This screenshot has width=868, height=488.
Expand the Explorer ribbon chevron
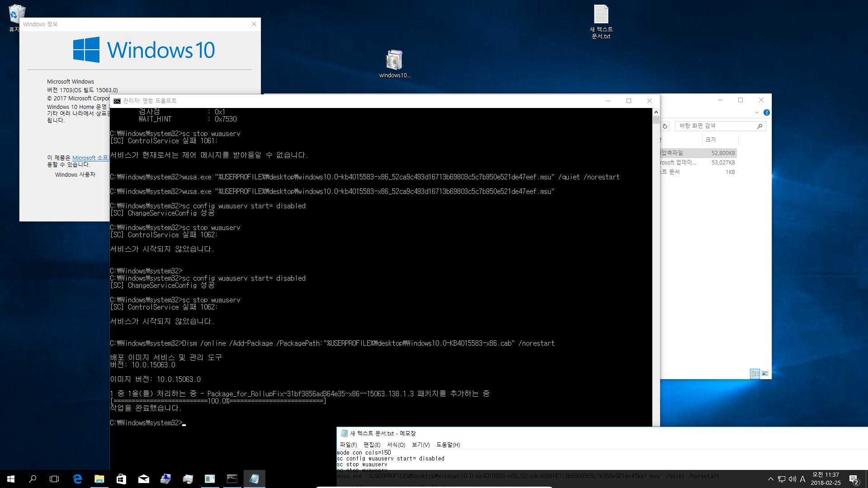(x=756, y=113)
